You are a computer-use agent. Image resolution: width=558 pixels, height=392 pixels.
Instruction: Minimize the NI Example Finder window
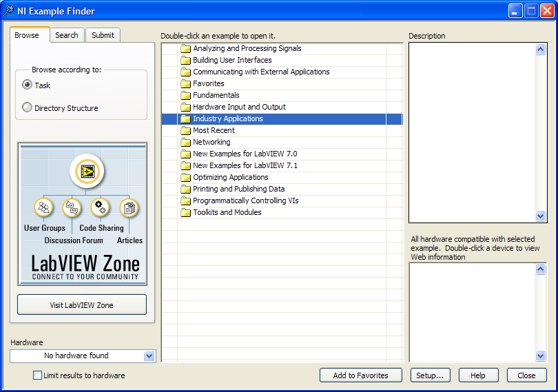[x=515, y=11]
